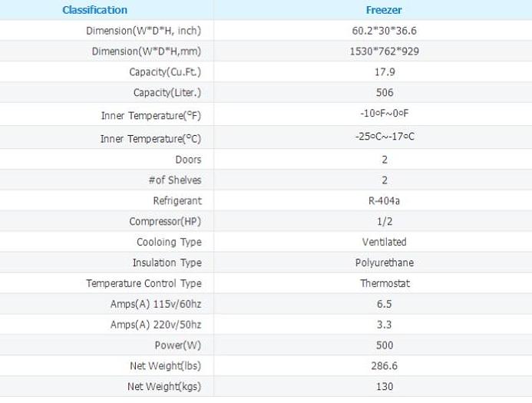Select the Fahrenheit inner temperature range value

pos(385,114)
